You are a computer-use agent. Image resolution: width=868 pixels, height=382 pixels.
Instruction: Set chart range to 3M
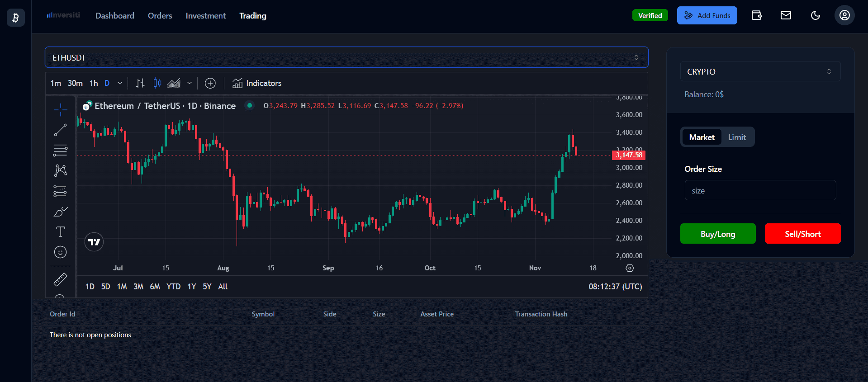tap(138, 287)
